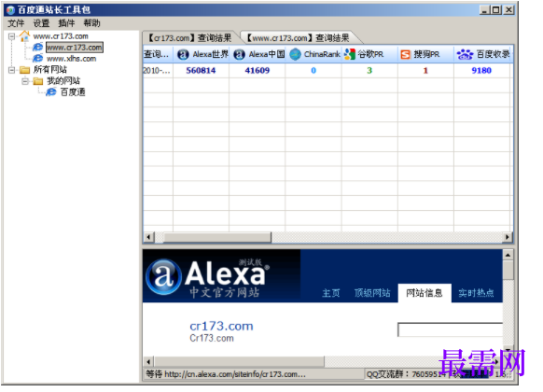Select the 百度通 tree item

coord(73,92)
